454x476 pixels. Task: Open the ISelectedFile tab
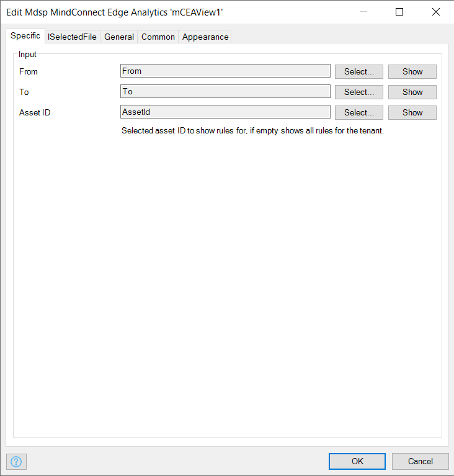pos(72,37)
